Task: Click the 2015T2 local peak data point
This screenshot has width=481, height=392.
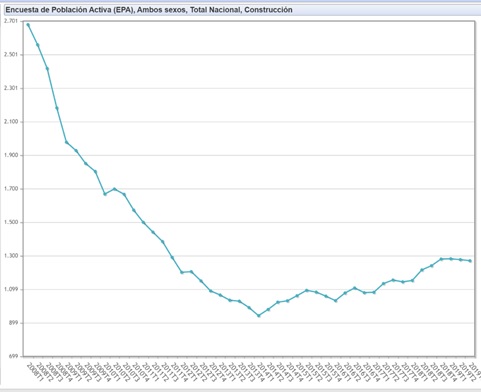Action: pos(307,290)
